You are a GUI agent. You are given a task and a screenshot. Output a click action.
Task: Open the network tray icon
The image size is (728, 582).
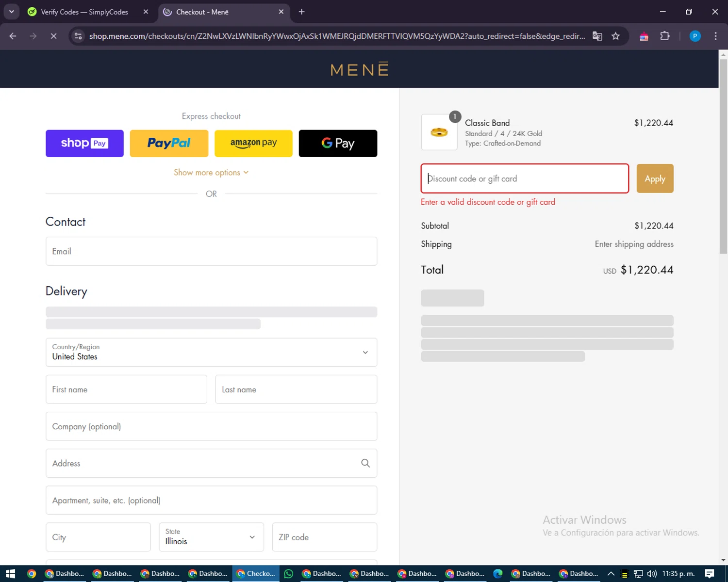pos(638,574)
